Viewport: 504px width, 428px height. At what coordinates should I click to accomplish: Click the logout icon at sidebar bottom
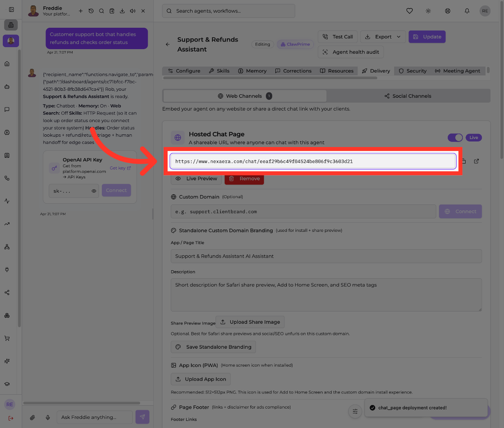point(11,418)
